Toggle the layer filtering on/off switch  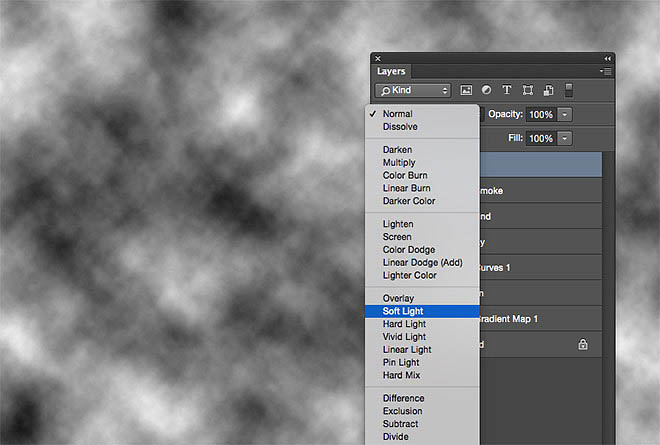click(569, 90)
